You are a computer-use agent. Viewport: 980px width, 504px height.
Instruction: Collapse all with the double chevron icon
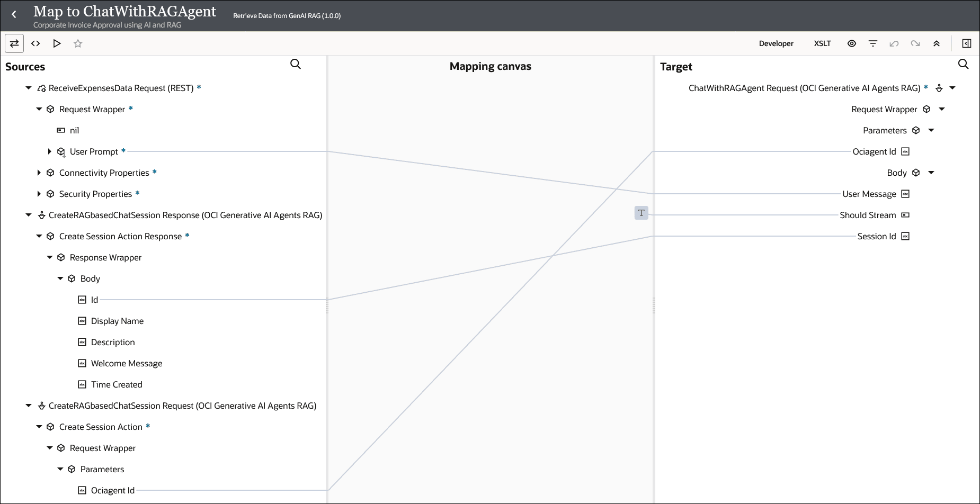pos(937,43)
